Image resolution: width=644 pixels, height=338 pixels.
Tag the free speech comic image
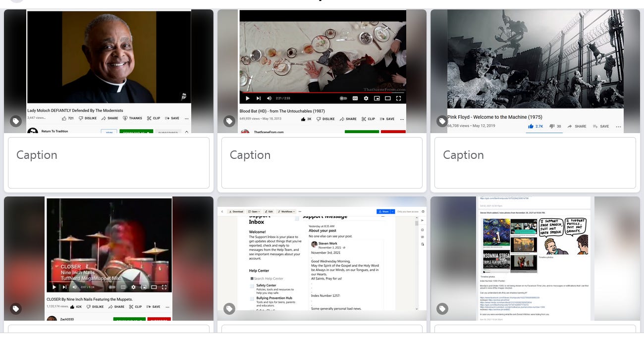coord(442,309)
